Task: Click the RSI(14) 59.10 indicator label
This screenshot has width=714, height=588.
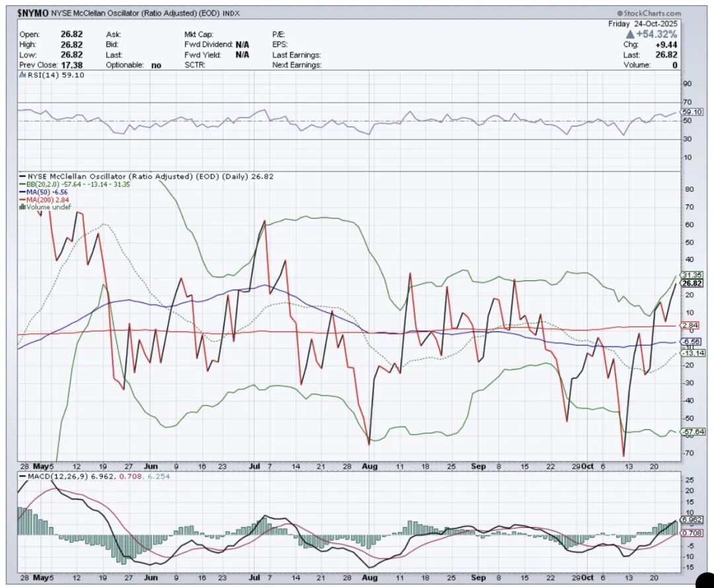Action: [52, 75]
